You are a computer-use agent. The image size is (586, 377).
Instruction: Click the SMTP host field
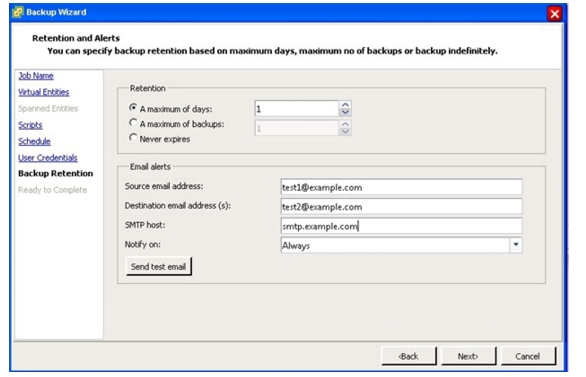(401, 226)
